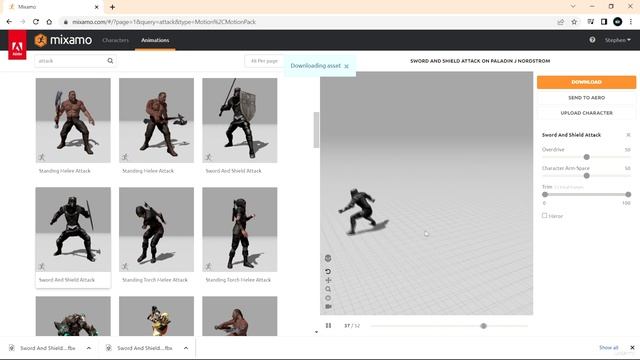The height and width of the screenshot is (360, 640).
Task: Open the browser side panel icon
Action: pyautogui.click(x=604, y=22)
